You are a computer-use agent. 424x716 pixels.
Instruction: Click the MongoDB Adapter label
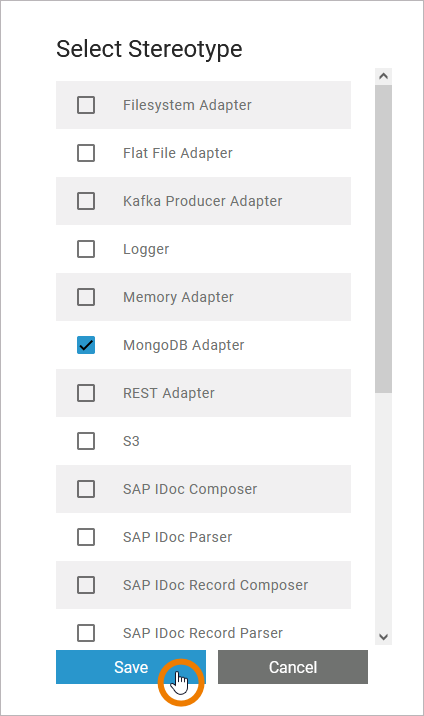click(183, 345)
